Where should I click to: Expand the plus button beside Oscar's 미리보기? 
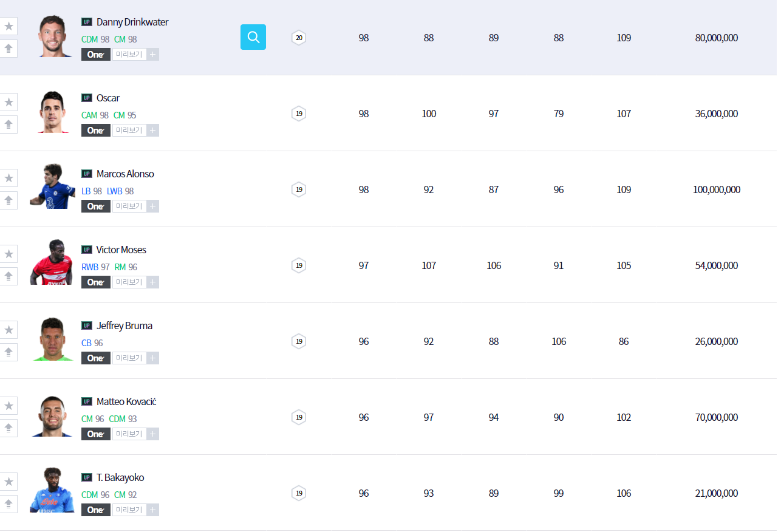pos(153,131)
